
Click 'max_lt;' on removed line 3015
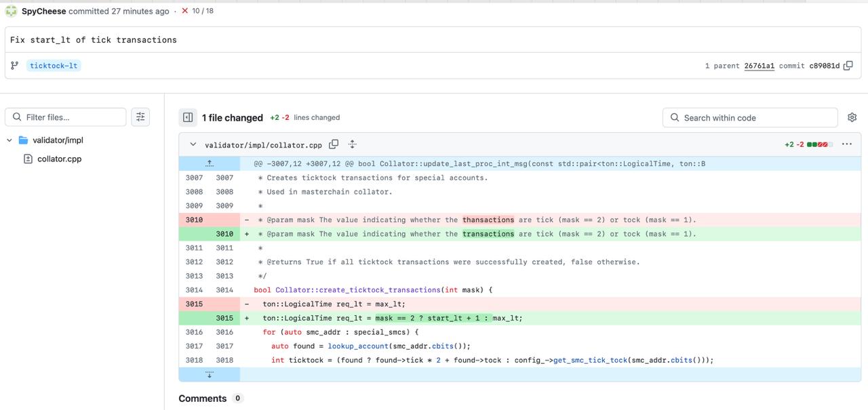(390, 304)
